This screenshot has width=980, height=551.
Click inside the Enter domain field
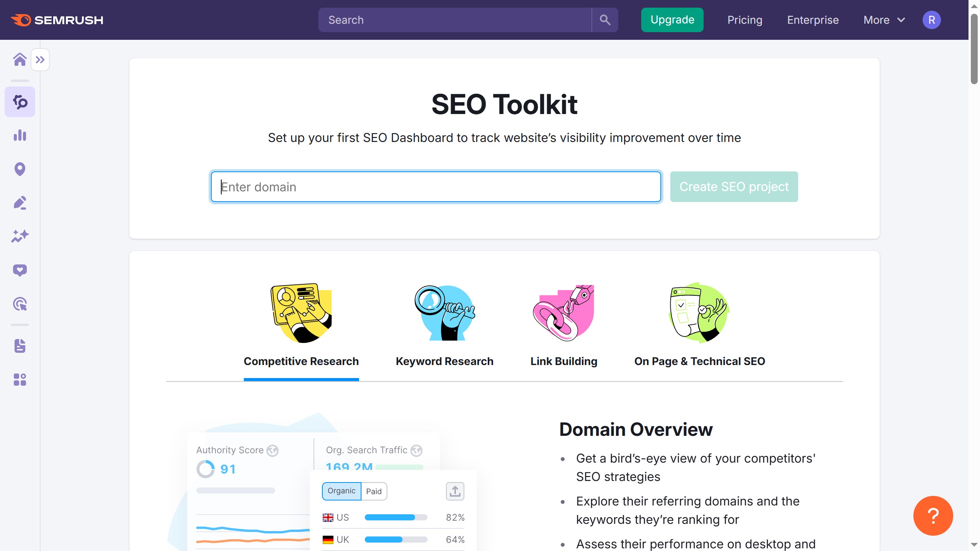point(435,187)
